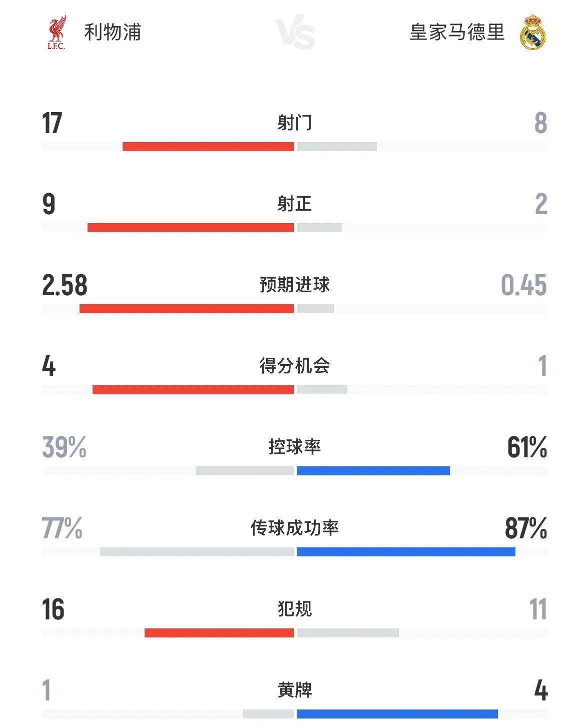Click the 预期进球 stat label

coord(295,285)
